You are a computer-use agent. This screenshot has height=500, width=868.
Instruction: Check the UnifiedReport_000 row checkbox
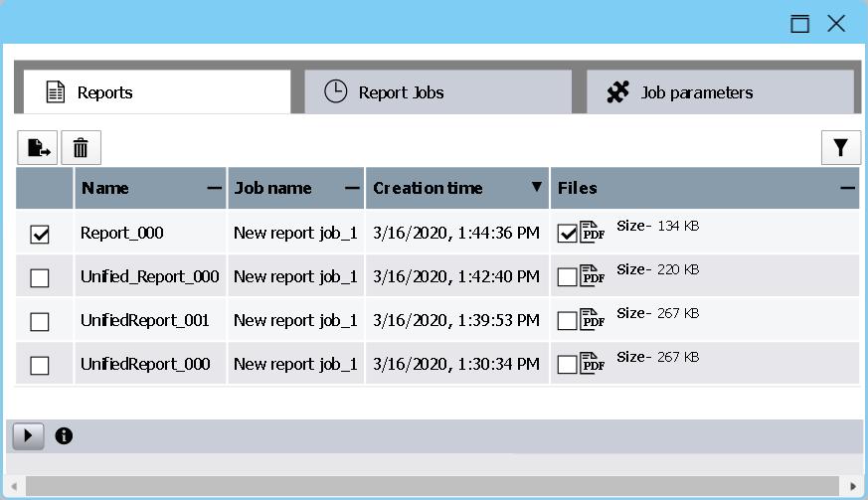[x=40, y=366]
